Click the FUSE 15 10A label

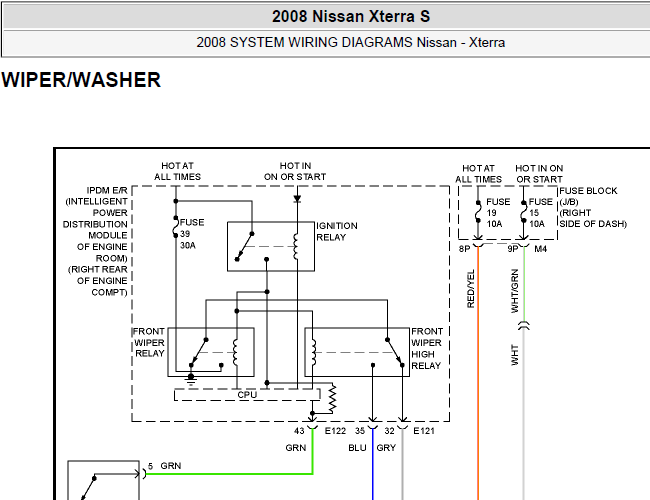[541, 213]
